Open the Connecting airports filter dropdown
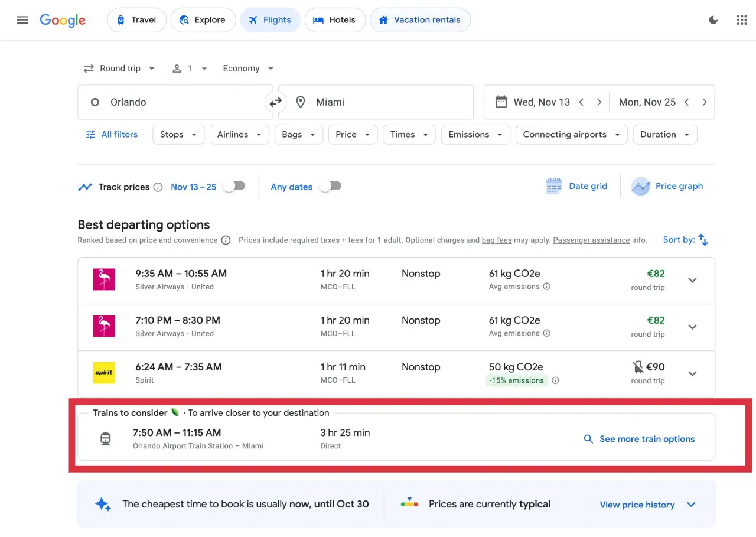The height and width of the screenshot is (537, 756). pos(571,135)
